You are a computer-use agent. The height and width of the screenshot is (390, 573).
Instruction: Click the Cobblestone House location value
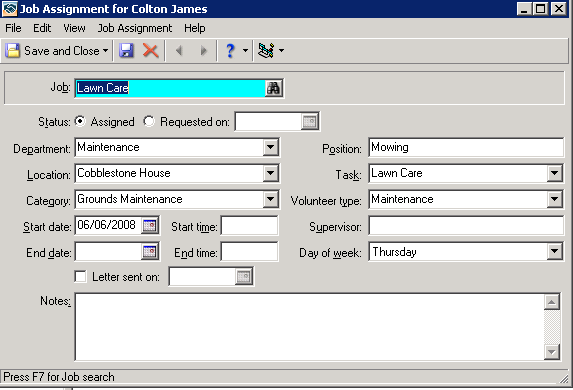pos(124,173)
